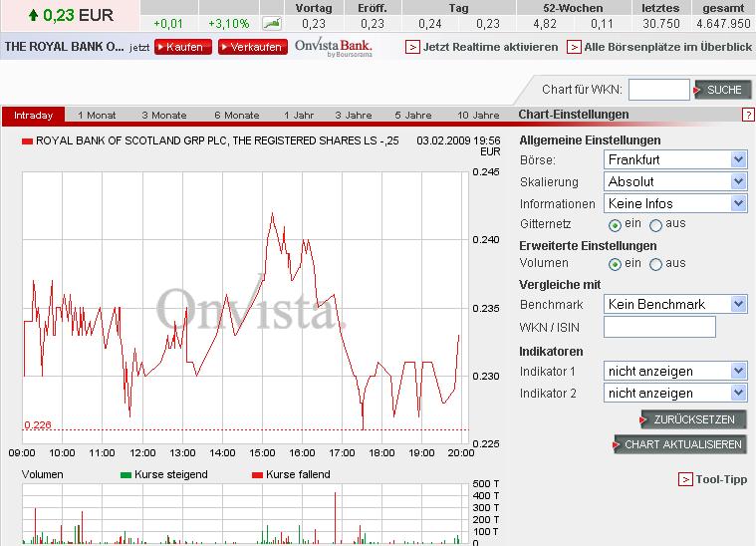Click the +3,10% change value
756x546 pixels.
228,24
